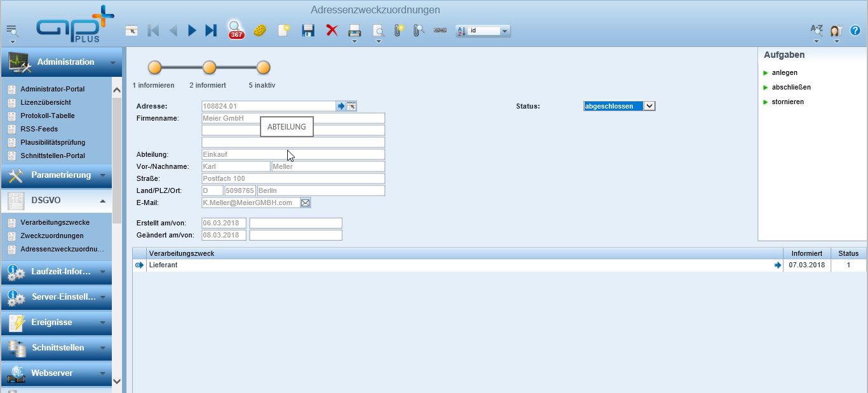Open the print preview icon
Viewport: 868px width, 393px height.
(x=378, y=30)
